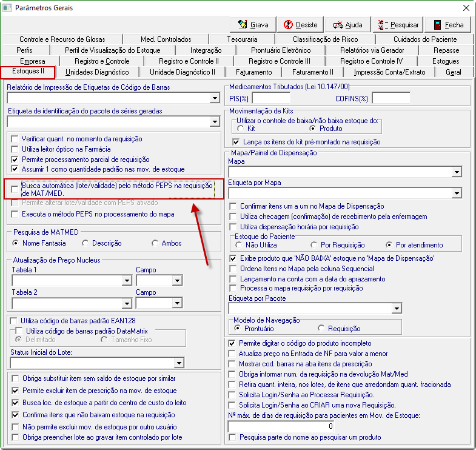Open the Faturamento II tab
Screen dimensions: 476x450
312,72
